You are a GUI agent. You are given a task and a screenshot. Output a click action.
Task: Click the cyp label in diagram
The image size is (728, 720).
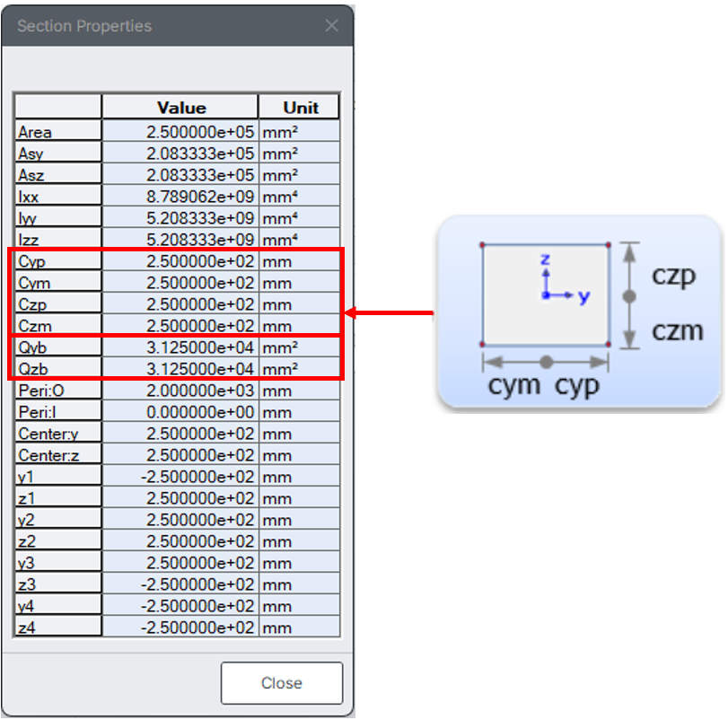[577, 386]
